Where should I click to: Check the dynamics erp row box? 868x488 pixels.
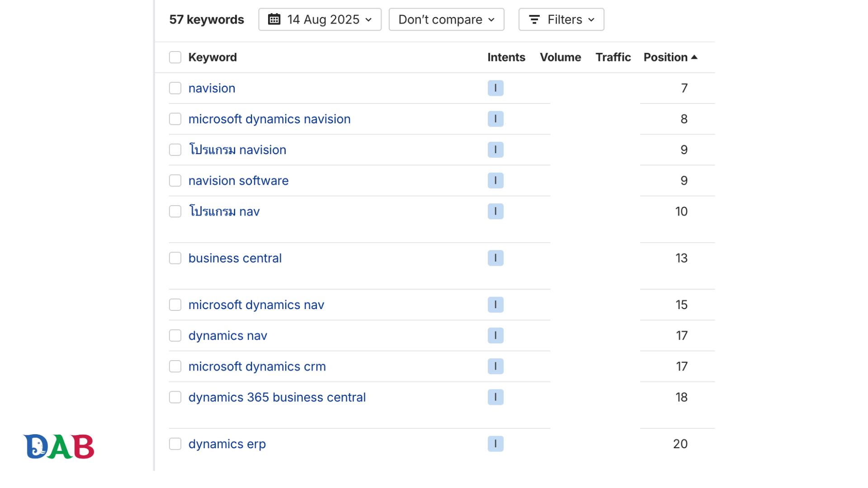click(175, 444)
